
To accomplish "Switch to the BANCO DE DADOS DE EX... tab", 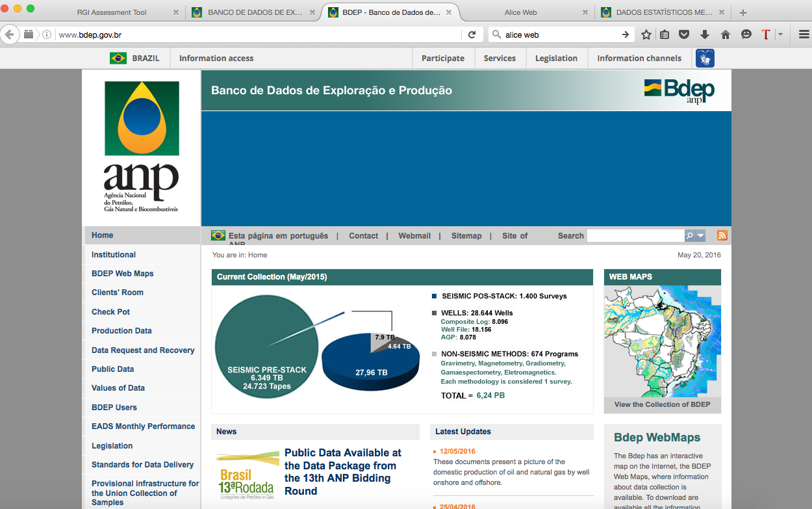I will tap(256, 12).
